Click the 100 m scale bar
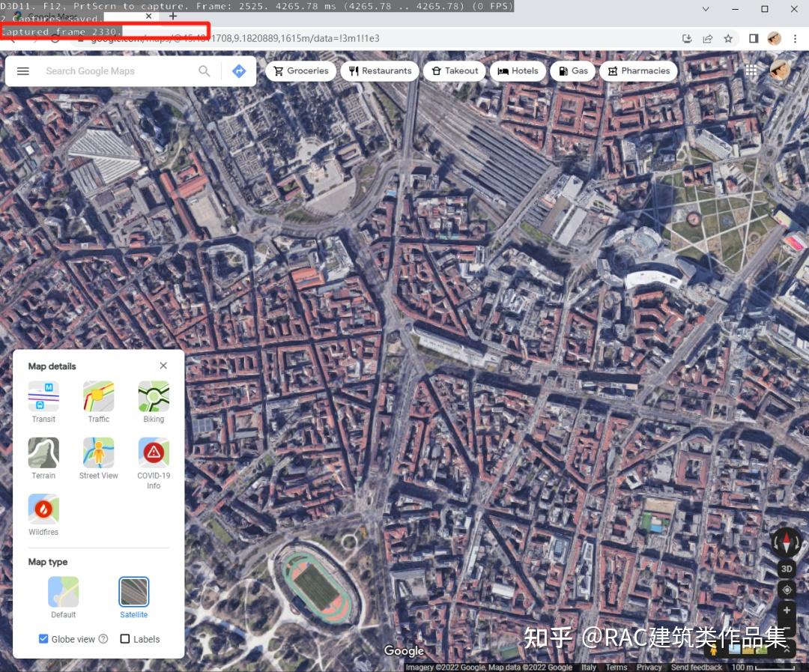 tap(763, 668)
